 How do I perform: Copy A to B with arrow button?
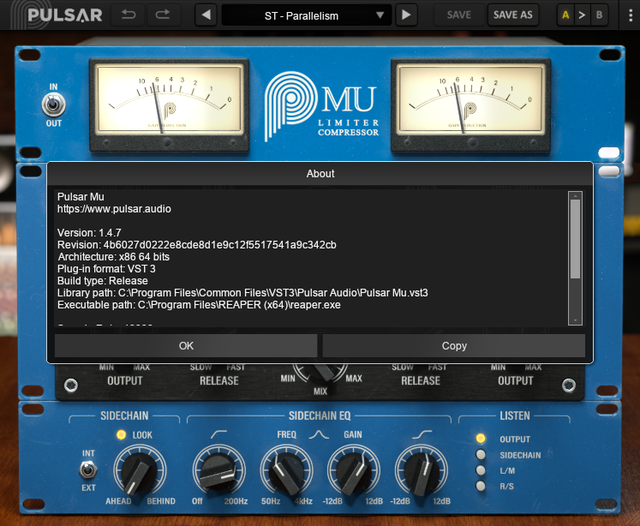[x=582, y=15]
